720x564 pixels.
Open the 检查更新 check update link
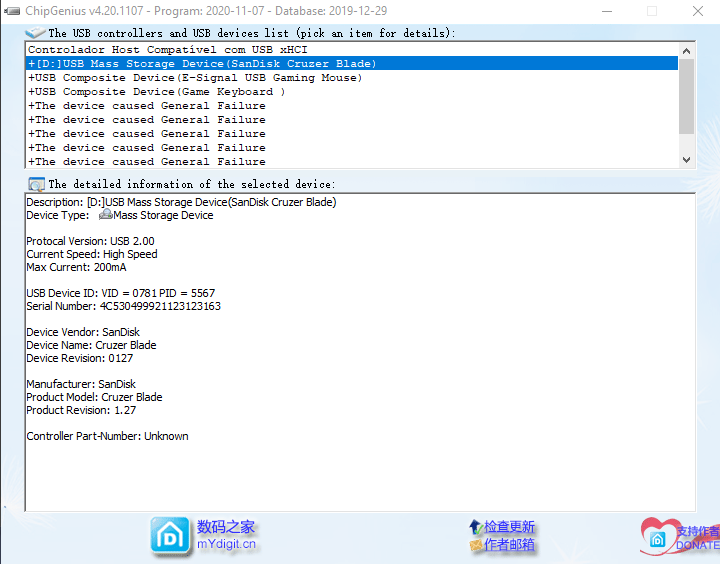pyautogui.click(x=509, y=526)
